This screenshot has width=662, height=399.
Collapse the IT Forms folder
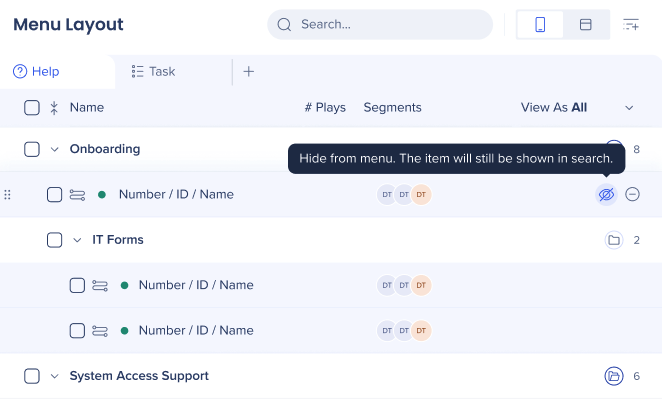(x=77, y=240)
